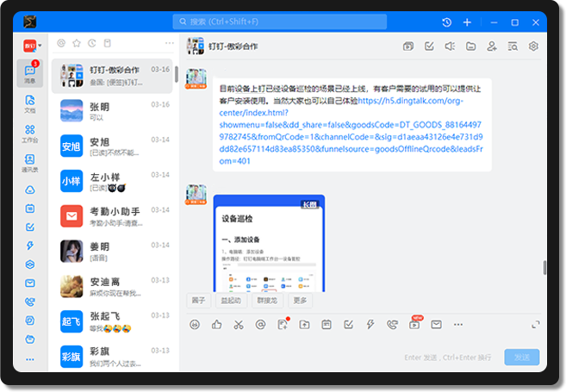The image size is (566, 392).
Task: Filter conversations by @ mentions
Action: point(61,43)
